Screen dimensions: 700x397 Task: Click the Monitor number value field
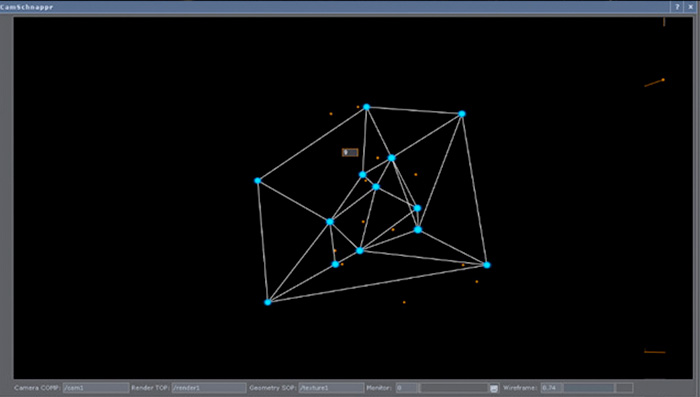406,388
